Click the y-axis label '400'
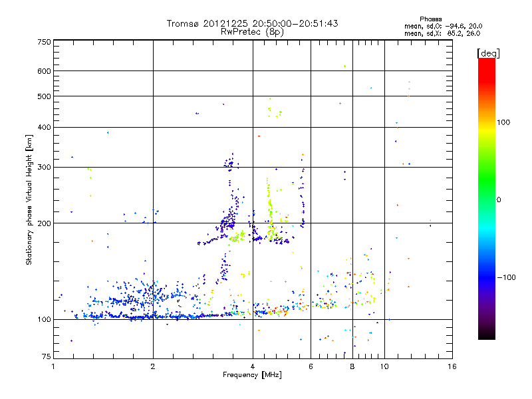Viewport: 532px width, 399px height. [x=45, y=127]
